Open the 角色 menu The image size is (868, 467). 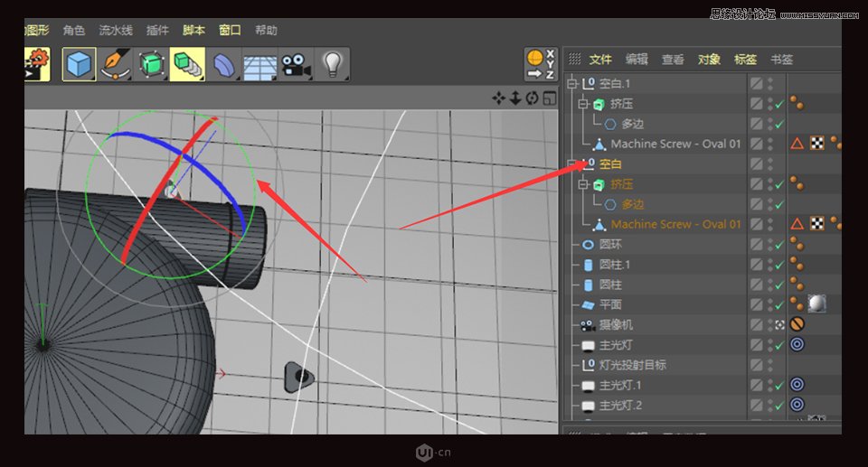pos(73,30)
